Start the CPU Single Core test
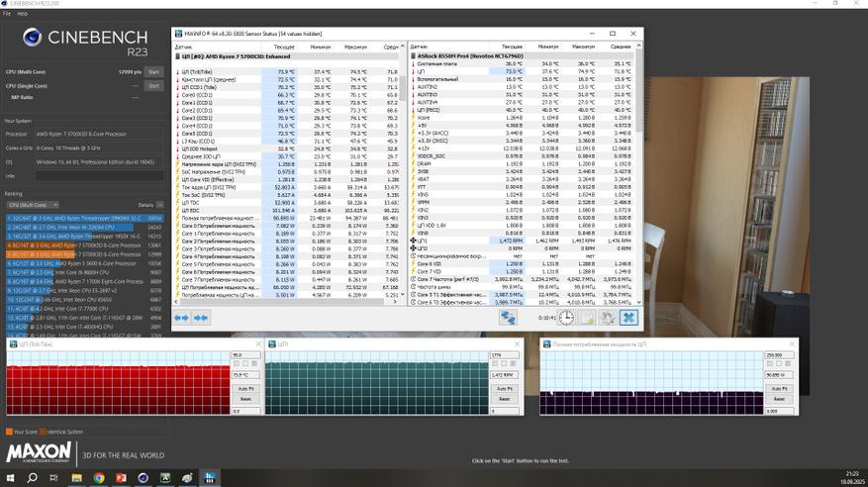Image resolution: width=868 pixels, height=487 pixels. (x=153, y=86)
